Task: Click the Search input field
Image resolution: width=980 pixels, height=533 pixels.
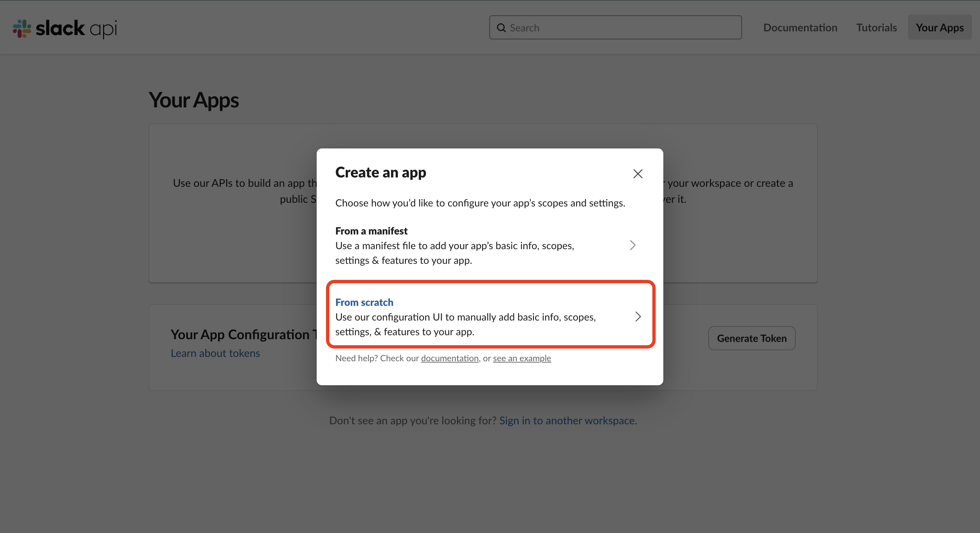Action: [616, 27]
